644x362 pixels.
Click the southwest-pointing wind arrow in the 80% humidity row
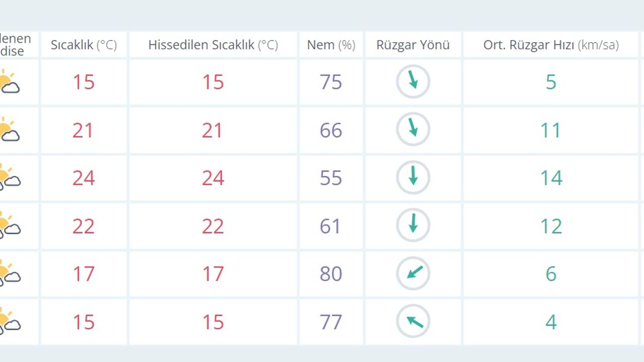[413, 274]
